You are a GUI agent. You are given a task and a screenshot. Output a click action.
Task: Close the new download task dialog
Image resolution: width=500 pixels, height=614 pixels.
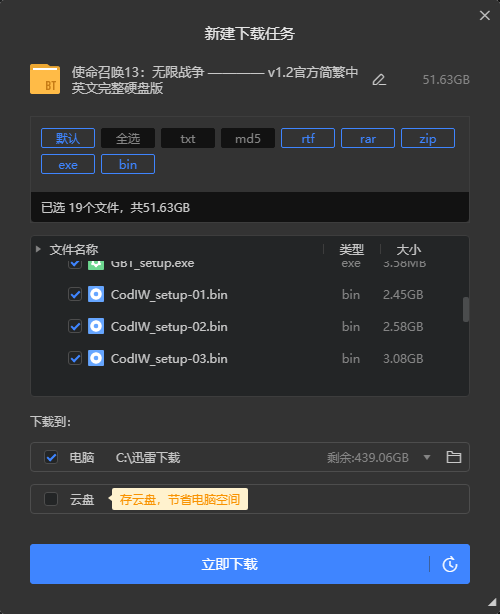485,15
